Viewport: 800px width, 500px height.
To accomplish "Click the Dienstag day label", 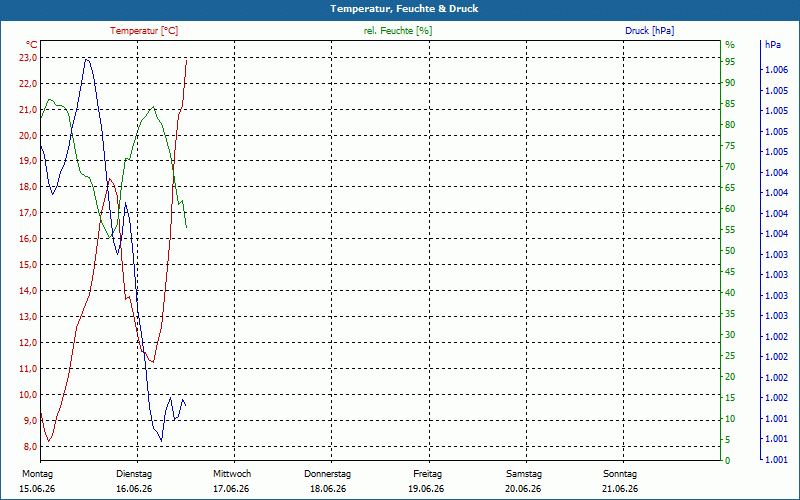I will pyautogui.click(x=134, y=474).
